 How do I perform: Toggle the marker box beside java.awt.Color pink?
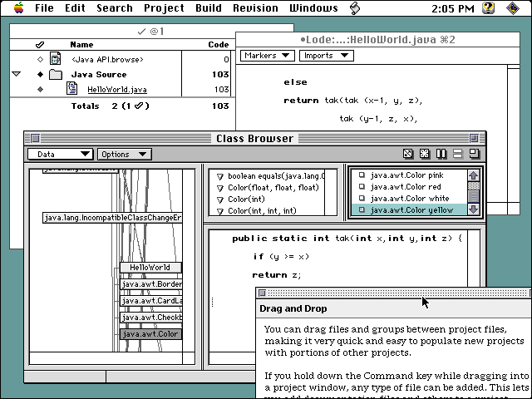362,175
